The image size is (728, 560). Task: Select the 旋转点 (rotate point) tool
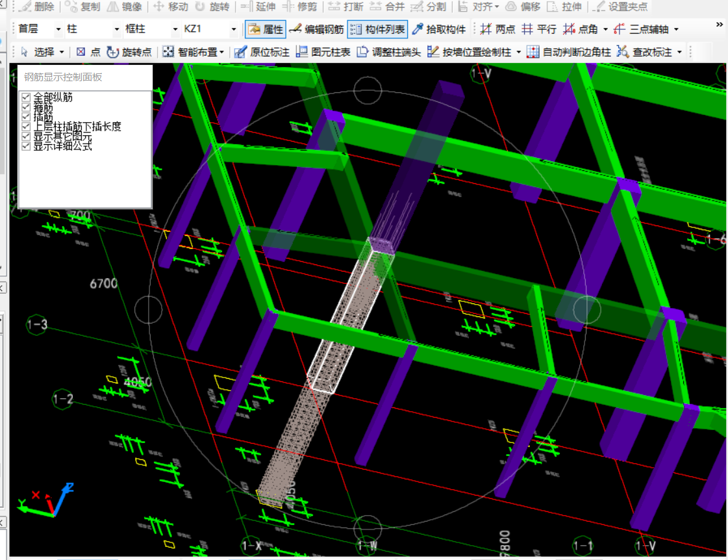point(129,52)
